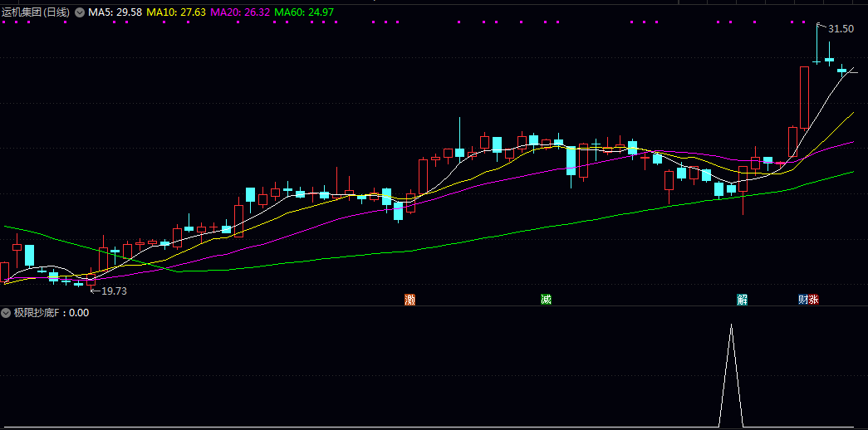Click the 31.50 high price label
The height and width of the screenshot is (430, 868).
[841, 29]
